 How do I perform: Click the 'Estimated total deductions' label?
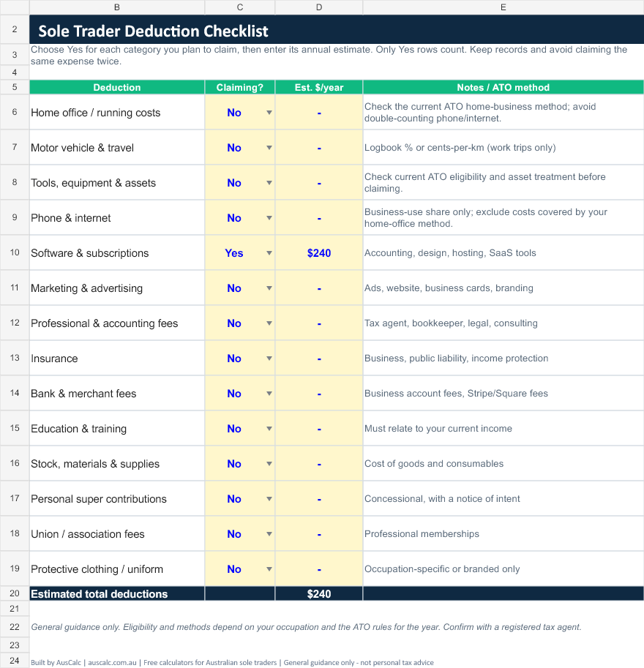point(100,594)
